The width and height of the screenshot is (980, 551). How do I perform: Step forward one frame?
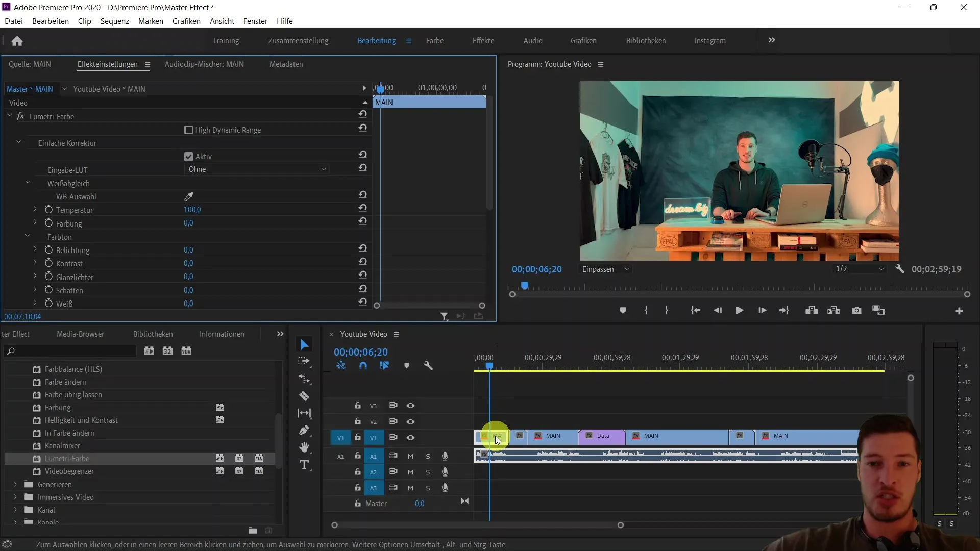click(x=762, y=310)
